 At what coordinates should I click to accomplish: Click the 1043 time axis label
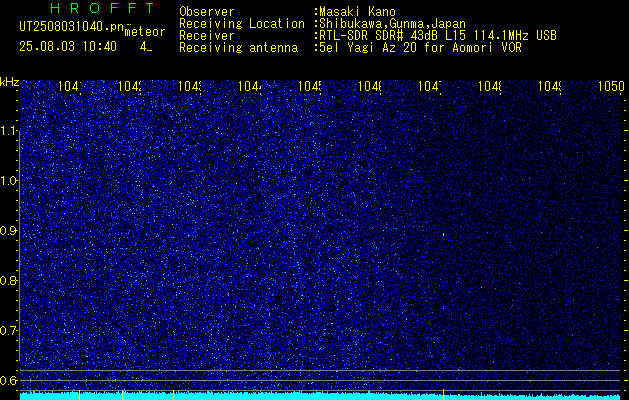coord(190,86)
